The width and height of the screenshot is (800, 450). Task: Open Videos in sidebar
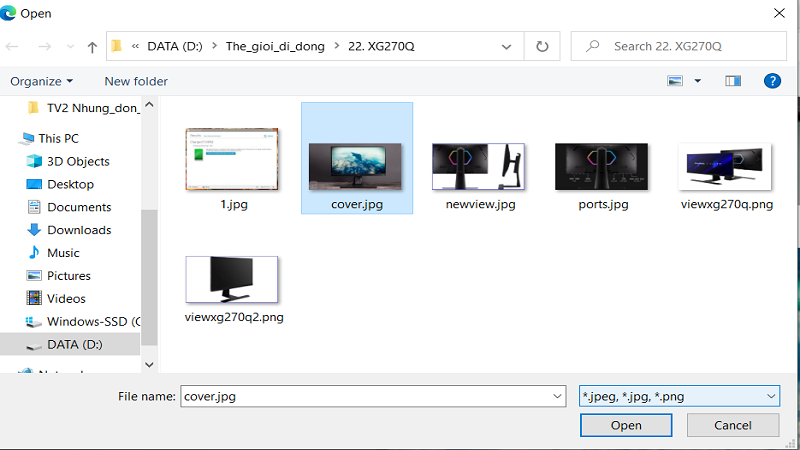pyautogui.click(x=56, y=298)
